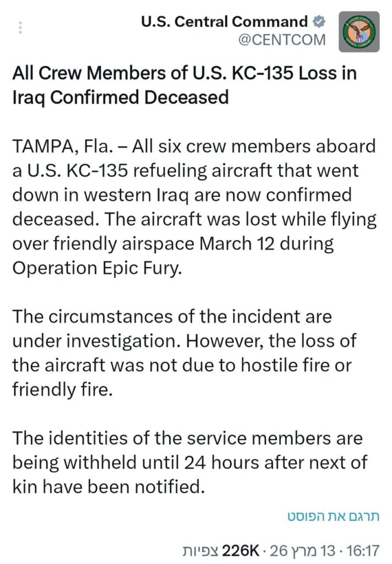Click the 16:17 post timestamp
392x564 pixels.
[366, 550]
